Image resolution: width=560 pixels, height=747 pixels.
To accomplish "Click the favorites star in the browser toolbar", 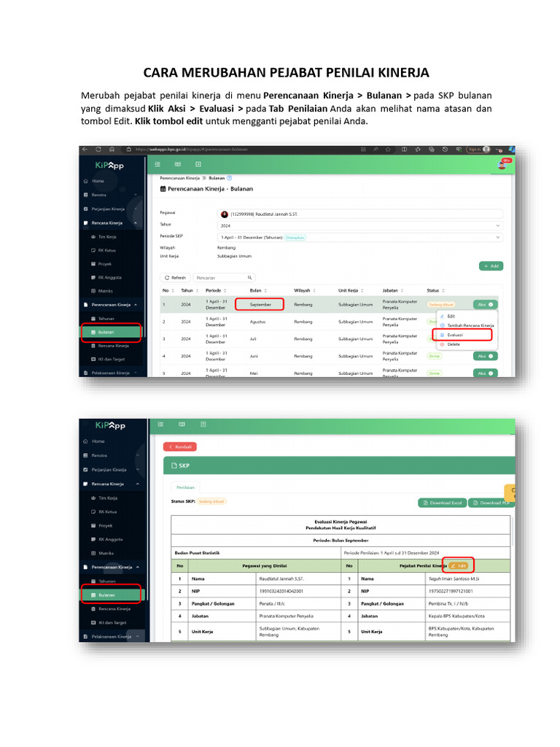I will (388, 149).
